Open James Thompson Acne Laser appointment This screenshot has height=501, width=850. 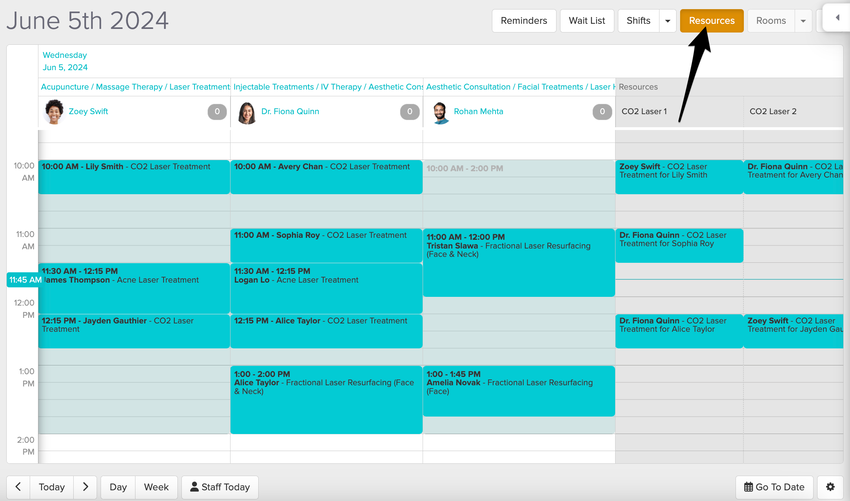coord(134,288)
